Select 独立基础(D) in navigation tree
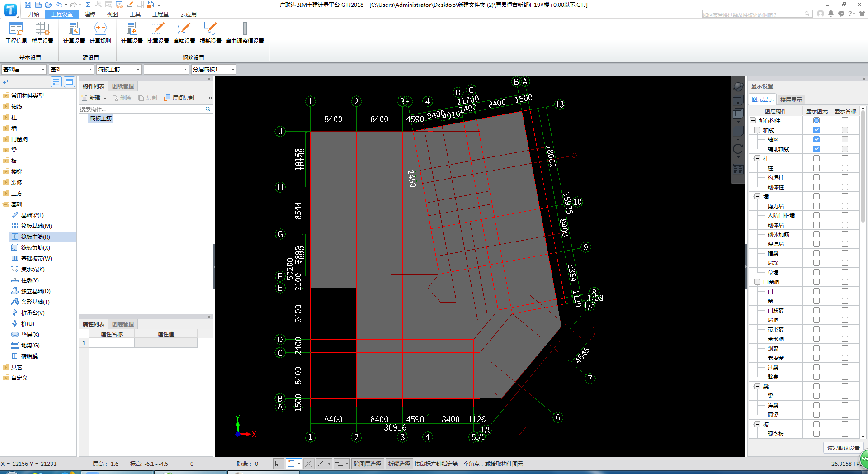This screenshot has width=868, height=474. [x=35, y=291]
